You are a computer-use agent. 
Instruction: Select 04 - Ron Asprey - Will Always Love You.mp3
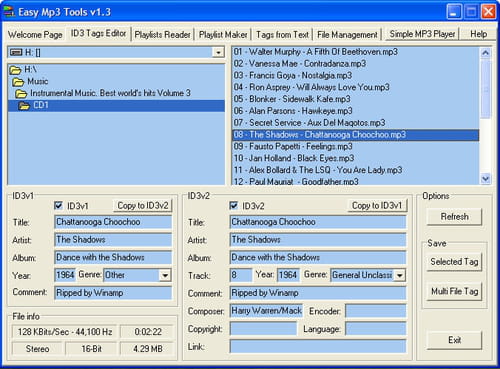356,87
